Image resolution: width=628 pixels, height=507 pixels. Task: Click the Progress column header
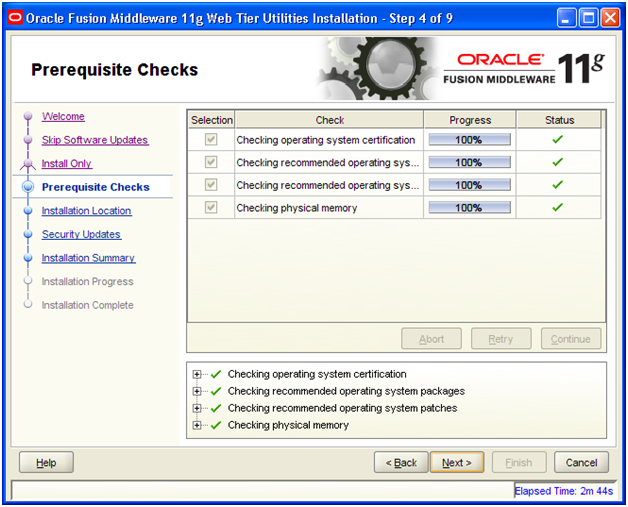tap(470, 120)
